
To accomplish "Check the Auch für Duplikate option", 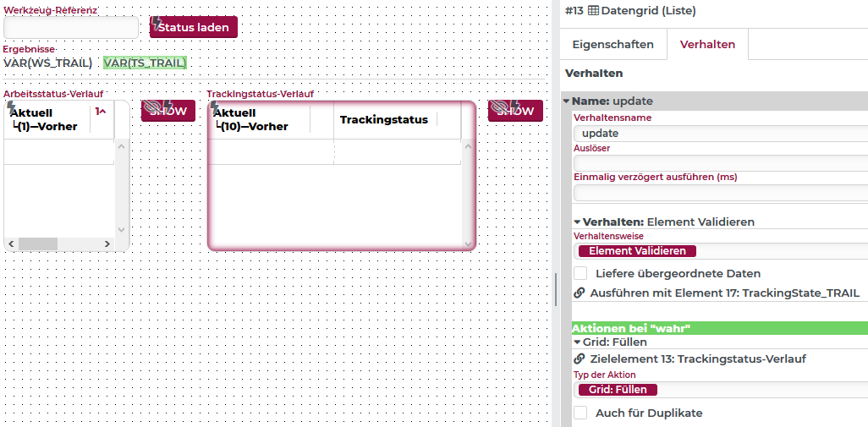I will click(580, 413).
